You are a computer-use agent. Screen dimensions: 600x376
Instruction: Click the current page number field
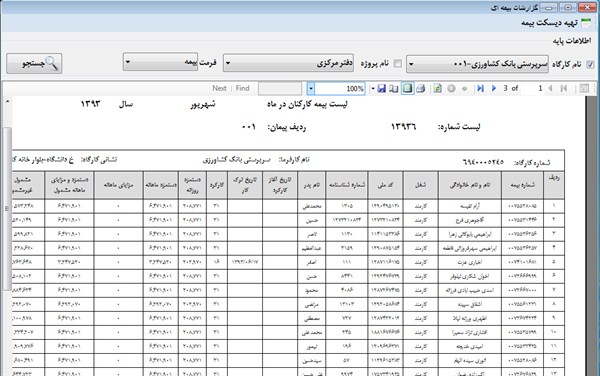[533, 89]
